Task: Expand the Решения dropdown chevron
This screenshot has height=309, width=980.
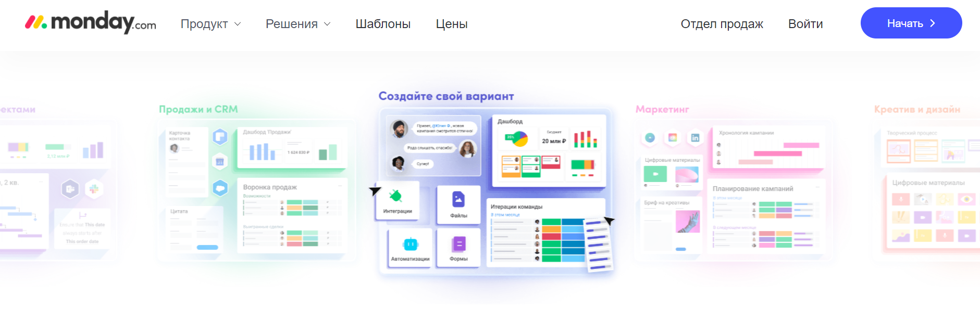Action: (327, 24)
